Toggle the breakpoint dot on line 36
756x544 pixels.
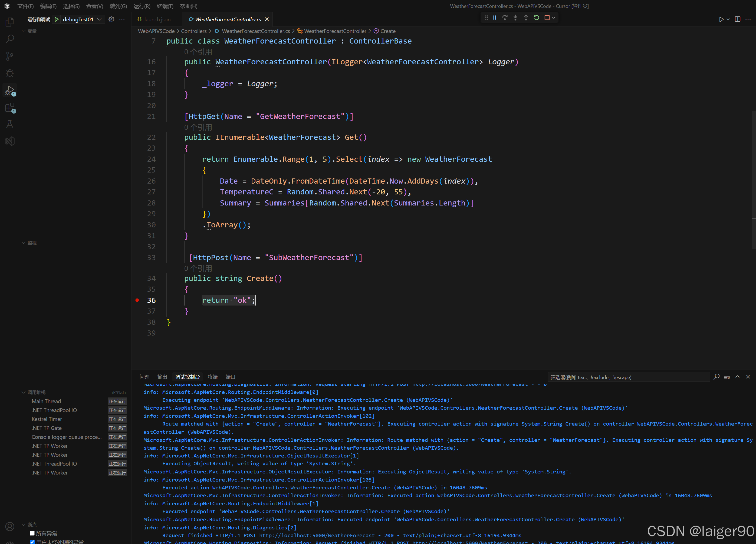(137, 300)
